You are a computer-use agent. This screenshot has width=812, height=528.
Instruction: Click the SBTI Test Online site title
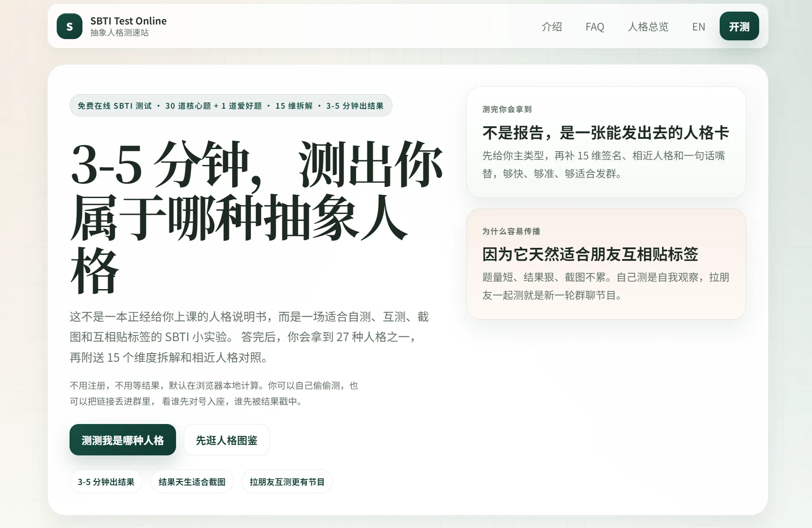coord(128,21)
